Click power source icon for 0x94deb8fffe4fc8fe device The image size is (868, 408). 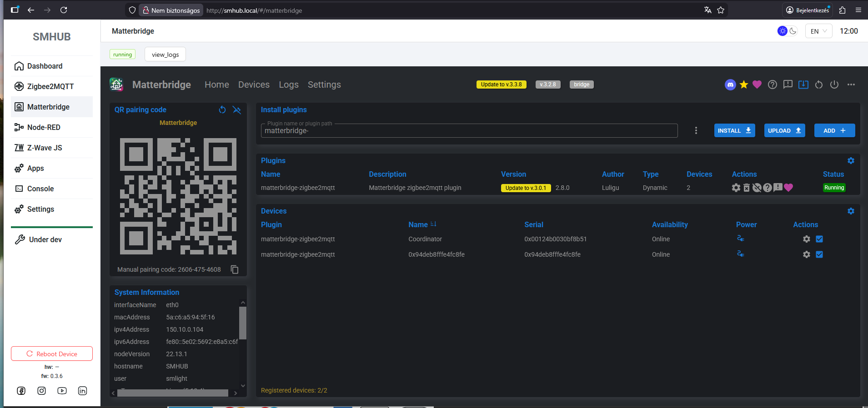tap(740, 254)
